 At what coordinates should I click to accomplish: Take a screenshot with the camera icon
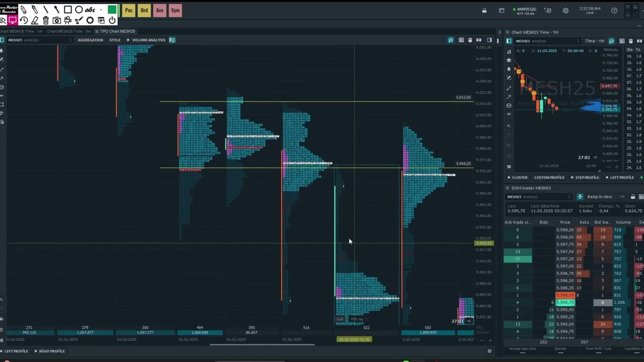click(x=57, y=20)
